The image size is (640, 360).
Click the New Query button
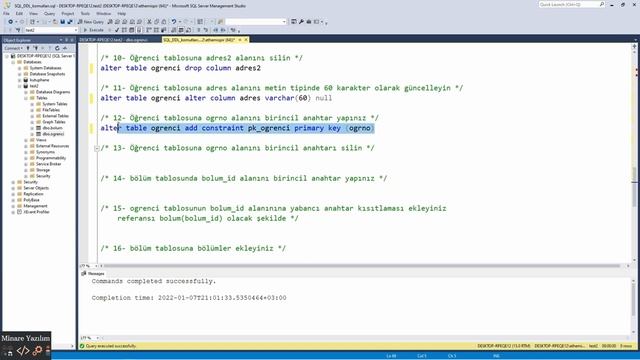(x=91, y=22)
